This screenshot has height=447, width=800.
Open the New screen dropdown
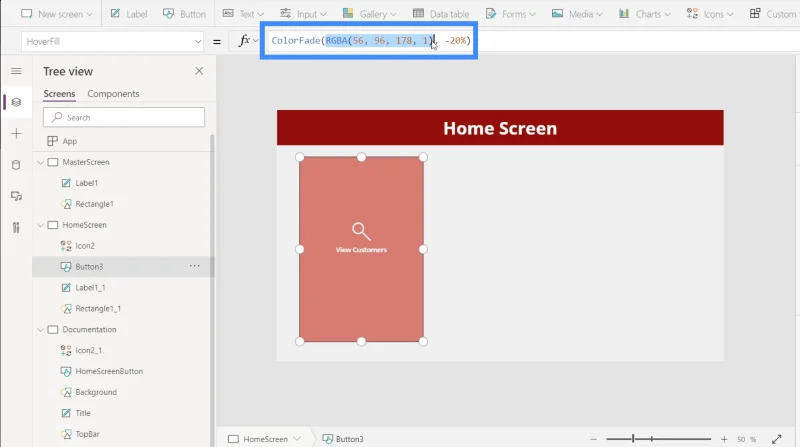pyautogui.click(x=57, y=14)
